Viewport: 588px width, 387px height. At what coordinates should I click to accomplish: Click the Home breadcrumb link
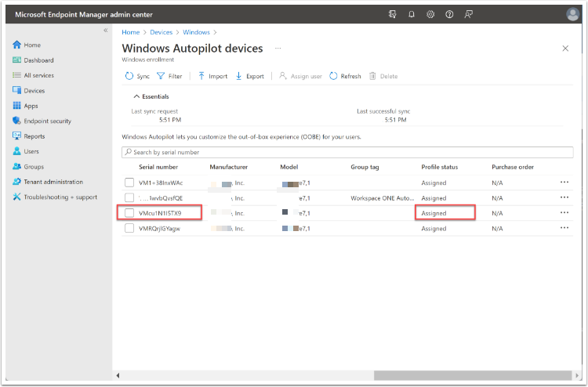(130, 32)
